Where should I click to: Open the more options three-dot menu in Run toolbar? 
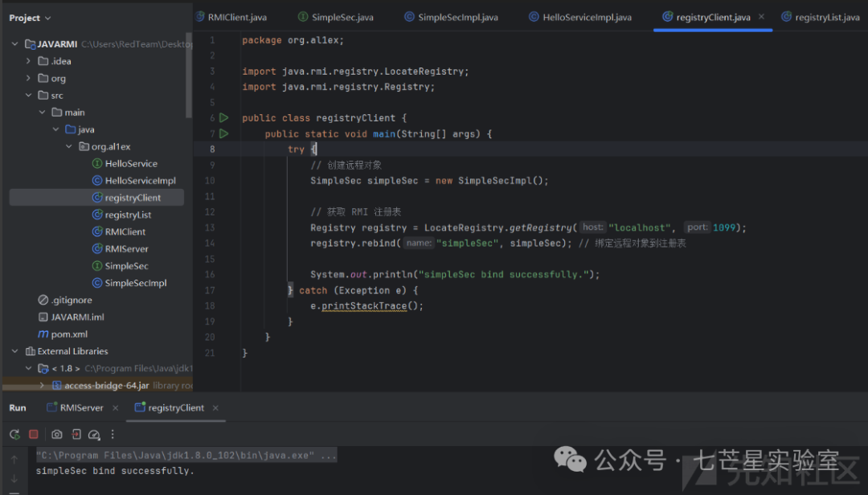click(x=113, y=435)
